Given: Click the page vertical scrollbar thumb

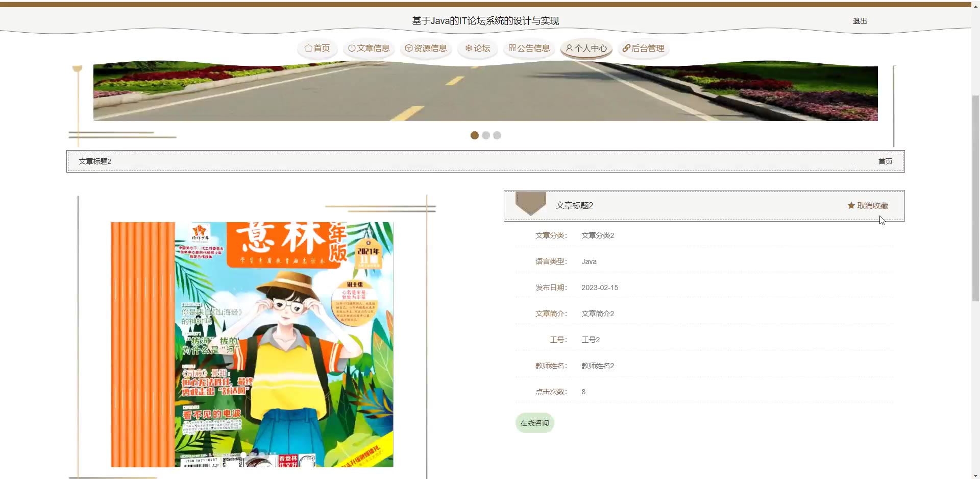Looking at the screenshot, I should click(x=975, y=198).
